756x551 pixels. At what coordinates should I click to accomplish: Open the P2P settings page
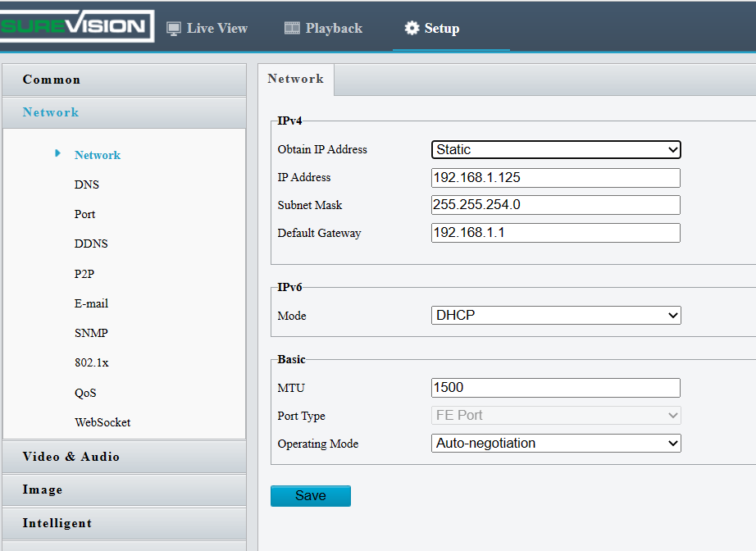pyautogui.click(x=84, y=274)
